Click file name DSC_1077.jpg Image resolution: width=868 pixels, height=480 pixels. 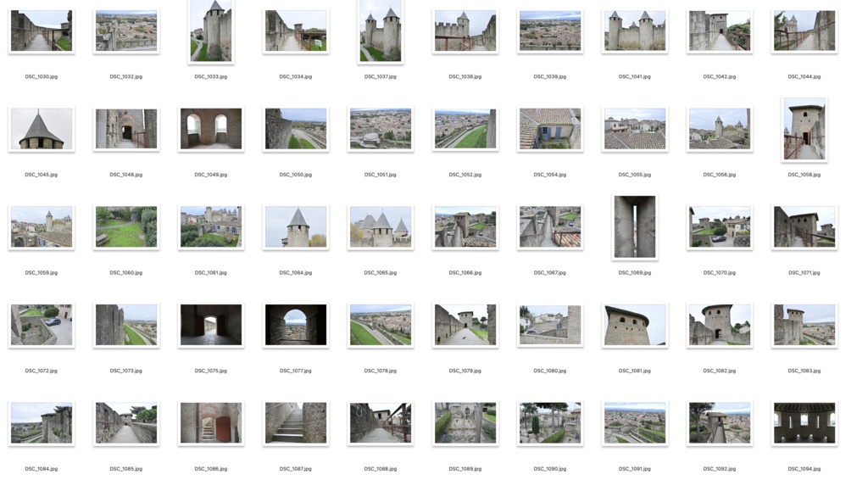[296, 371]
